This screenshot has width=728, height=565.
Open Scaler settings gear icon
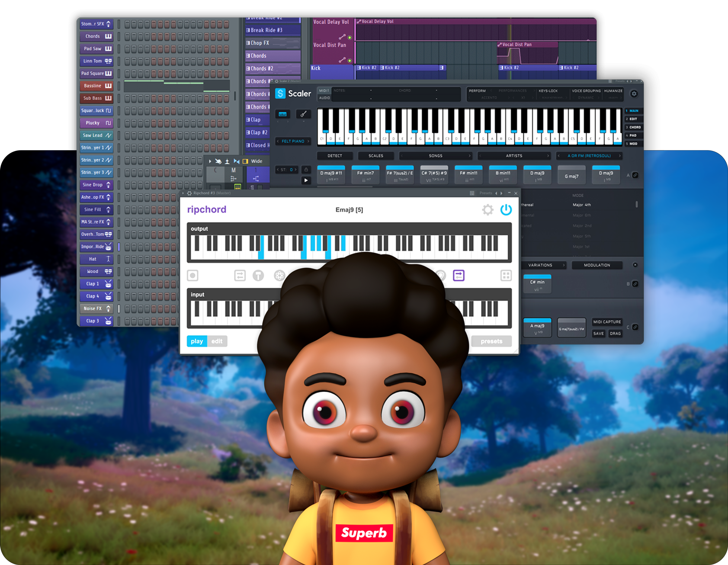coord(634,94)
